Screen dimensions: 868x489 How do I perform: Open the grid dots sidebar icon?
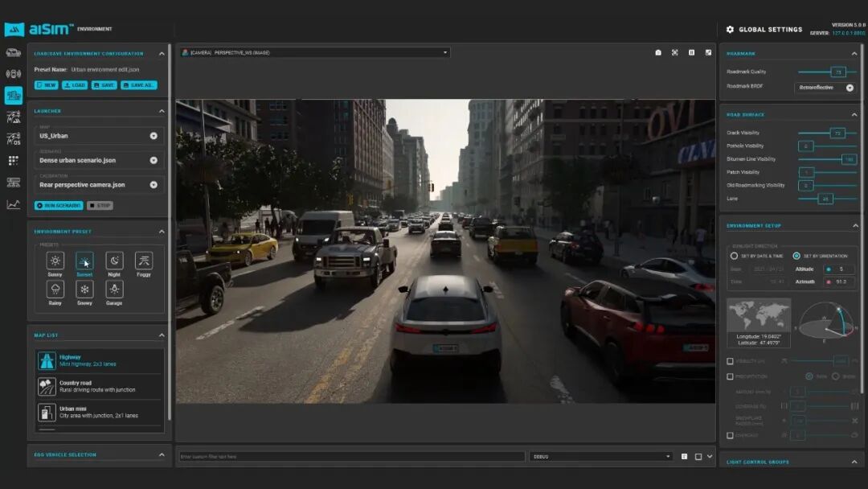(14, 161)
